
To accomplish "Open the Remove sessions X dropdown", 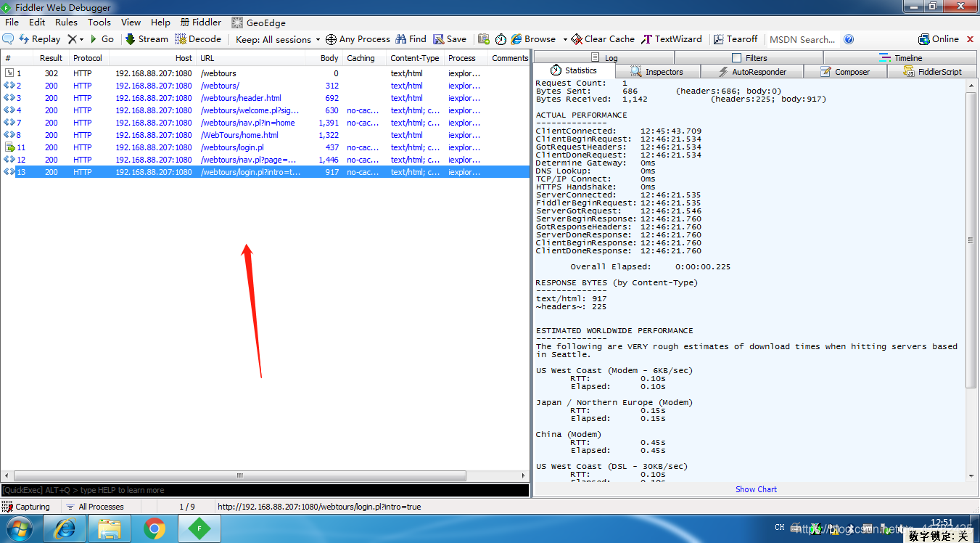I will 75,39.
